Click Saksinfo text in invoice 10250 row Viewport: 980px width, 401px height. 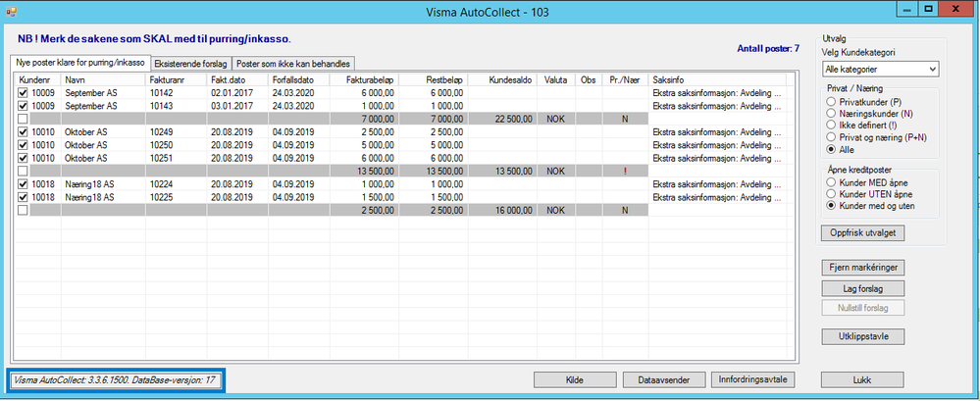716,145
